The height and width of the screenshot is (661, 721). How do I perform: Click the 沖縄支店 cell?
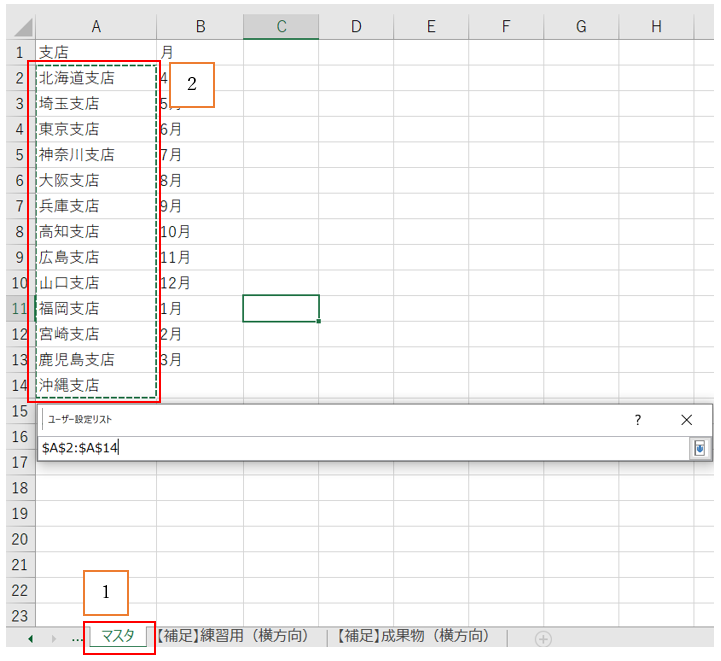[x=96, y=385]
